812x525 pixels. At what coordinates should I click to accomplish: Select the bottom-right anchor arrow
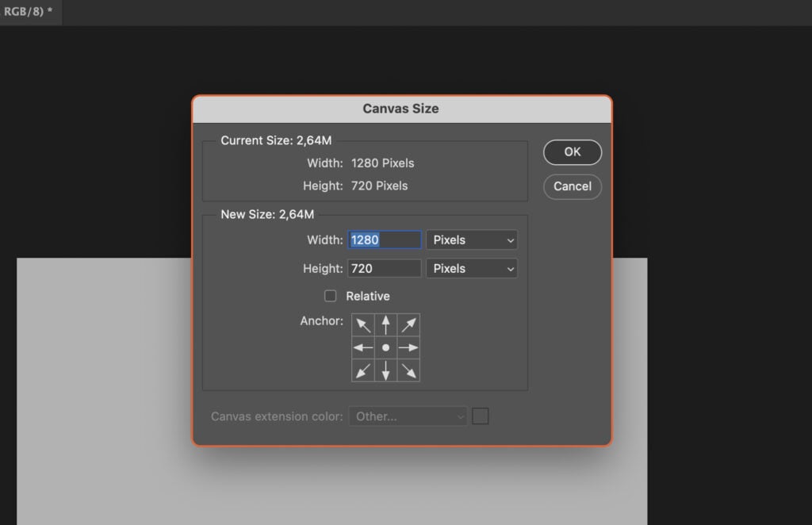point(409,370)
